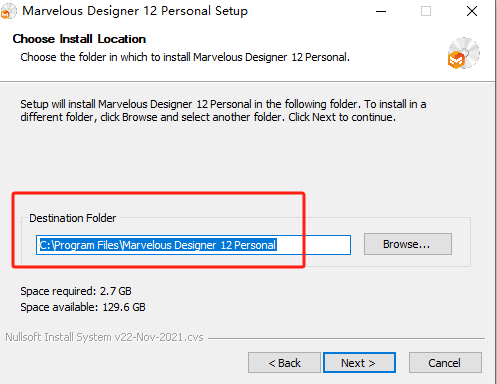
Task: Click empty area right of selected path
Action: coord(313,245)
